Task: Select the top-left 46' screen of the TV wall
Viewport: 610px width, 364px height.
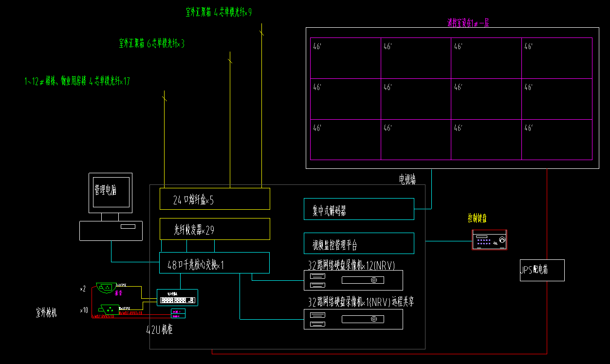Action: pyautogui.click(x=346, y=58)
